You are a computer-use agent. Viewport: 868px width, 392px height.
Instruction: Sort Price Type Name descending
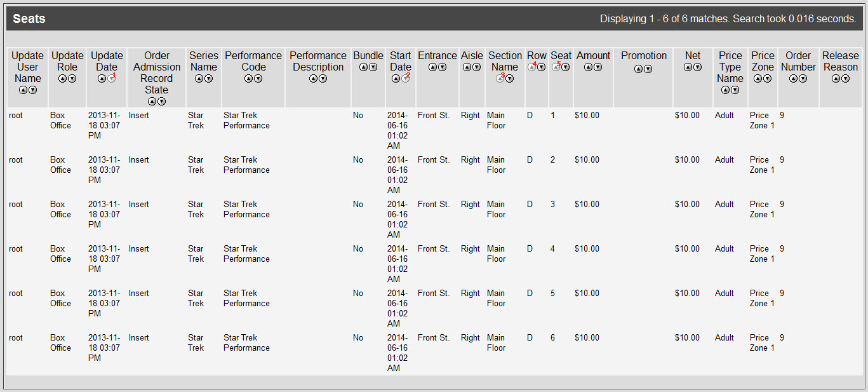[735, 90]
